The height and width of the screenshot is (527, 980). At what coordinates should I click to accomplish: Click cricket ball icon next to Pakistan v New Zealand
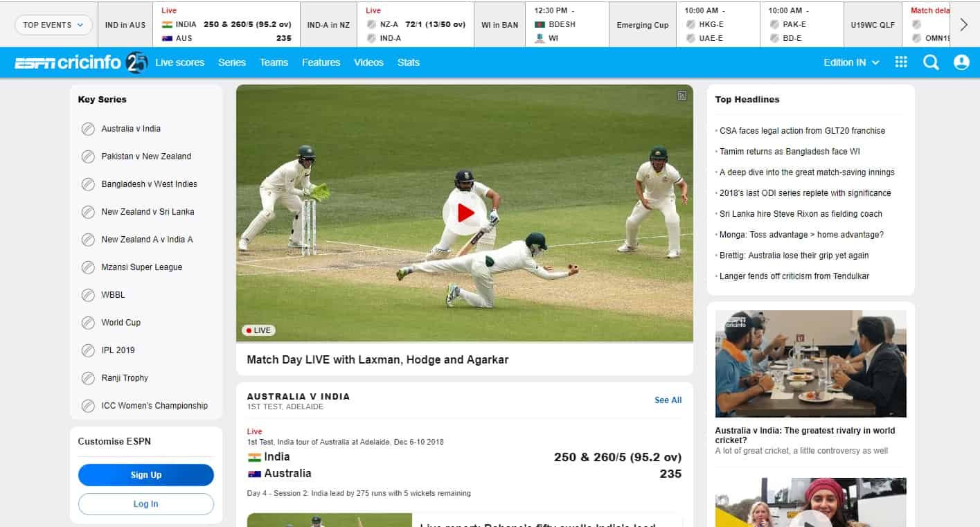click(88, 157)
